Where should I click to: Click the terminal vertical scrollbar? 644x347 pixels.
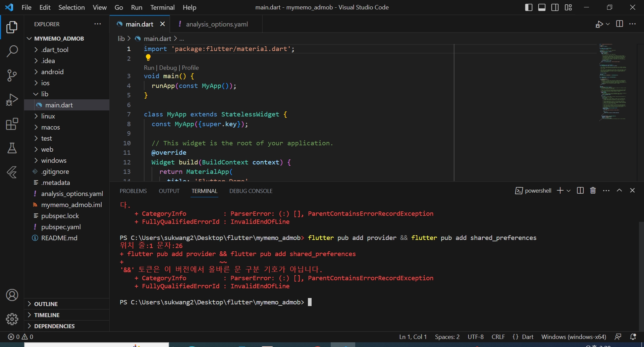click(x=641, y=277)
